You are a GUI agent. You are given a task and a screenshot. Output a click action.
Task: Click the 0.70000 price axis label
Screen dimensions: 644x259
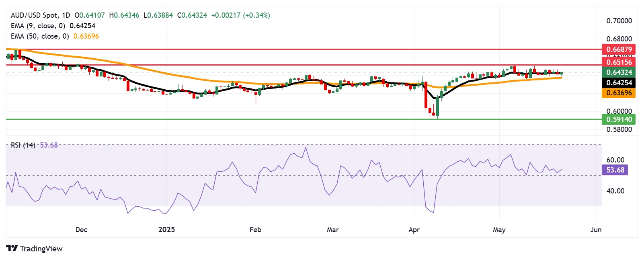pyautogui.click(x=619, y=21)
